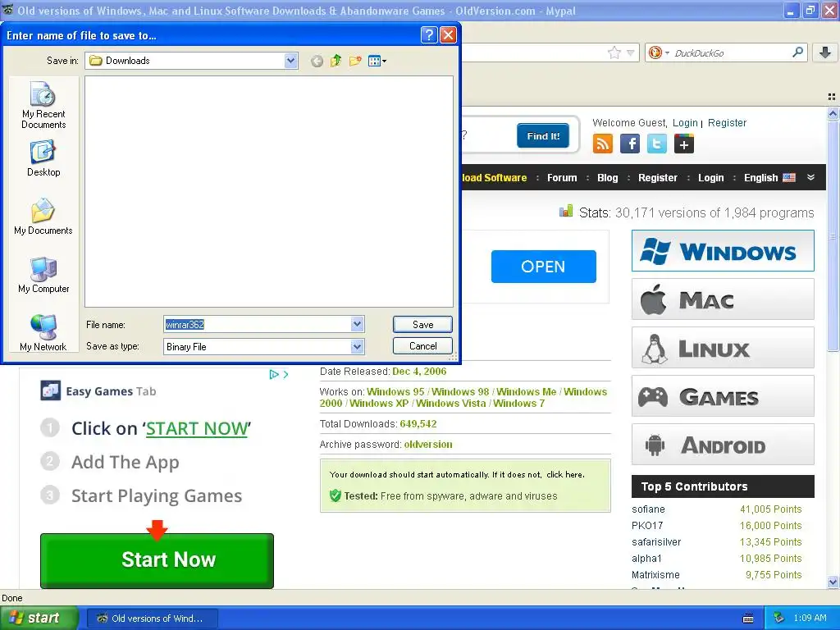This screenshot has height=630, width=840.
Task: Open DuckDuckGo search engine selector
Action: (x=659, y=52)
